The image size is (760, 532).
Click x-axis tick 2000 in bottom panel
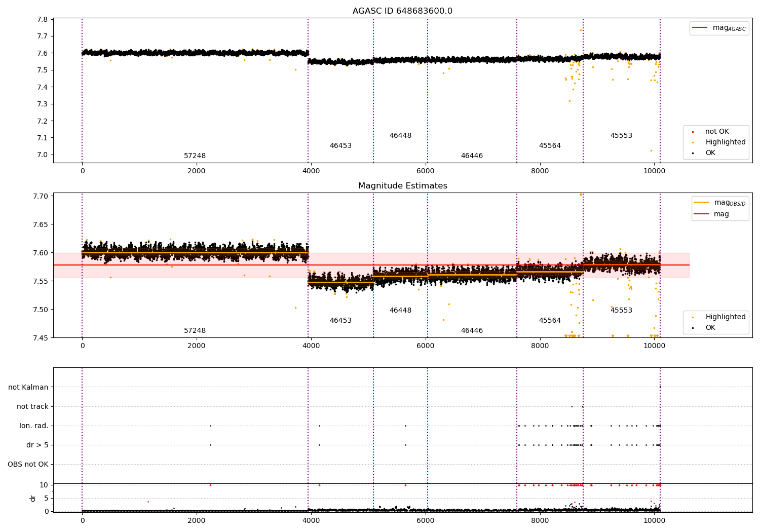pos(197,520)
